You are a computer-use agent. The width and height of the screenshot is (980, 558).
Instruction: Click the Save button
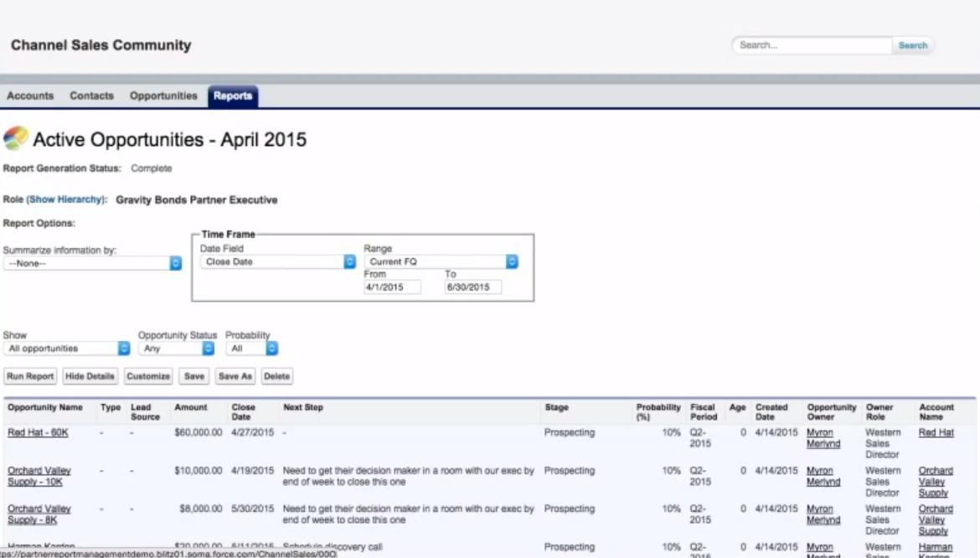[194, 376]
